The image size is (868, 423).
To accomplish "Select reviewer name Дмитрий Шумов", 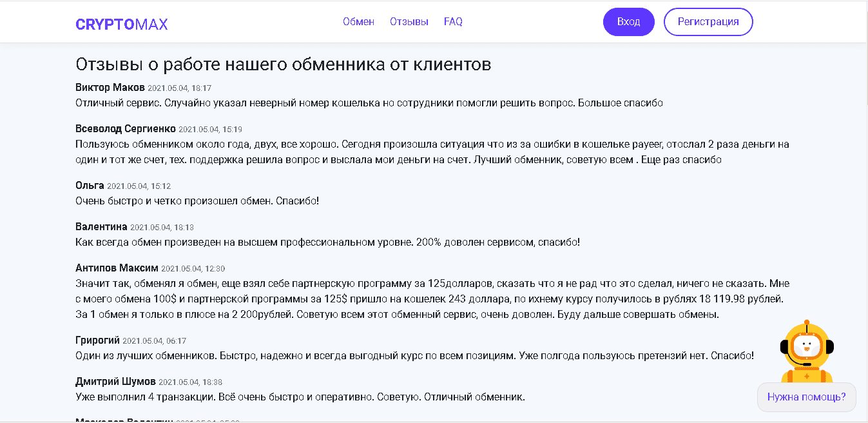I will coord(115,382).
